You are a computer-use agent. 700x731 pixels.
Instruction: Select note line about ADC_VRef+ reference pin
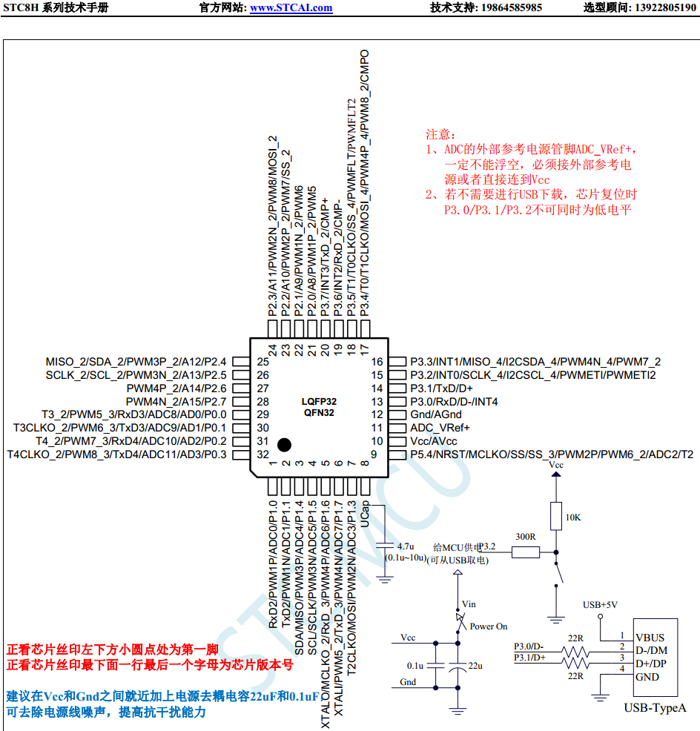(531, 149)
